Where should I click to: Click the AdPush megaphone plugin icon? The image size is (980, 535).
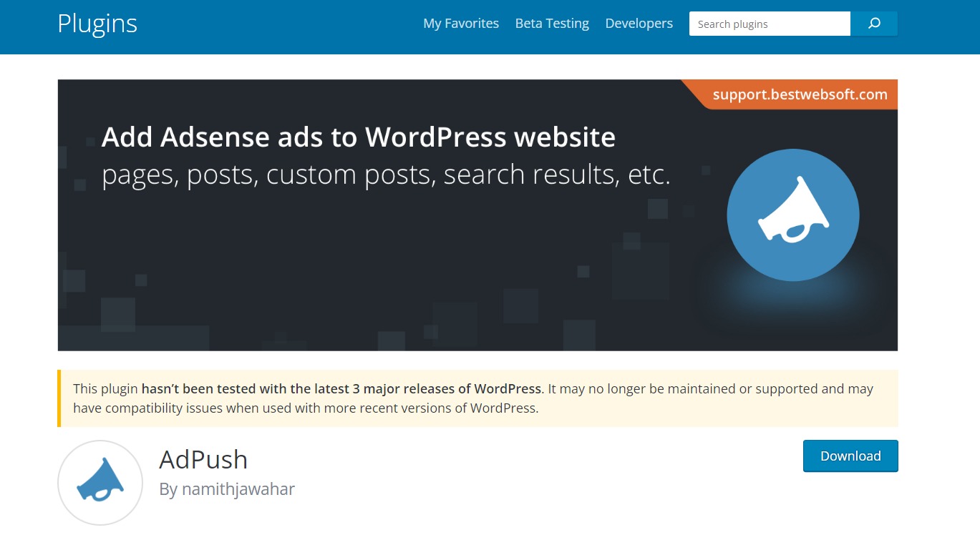[x=100, y=482]
